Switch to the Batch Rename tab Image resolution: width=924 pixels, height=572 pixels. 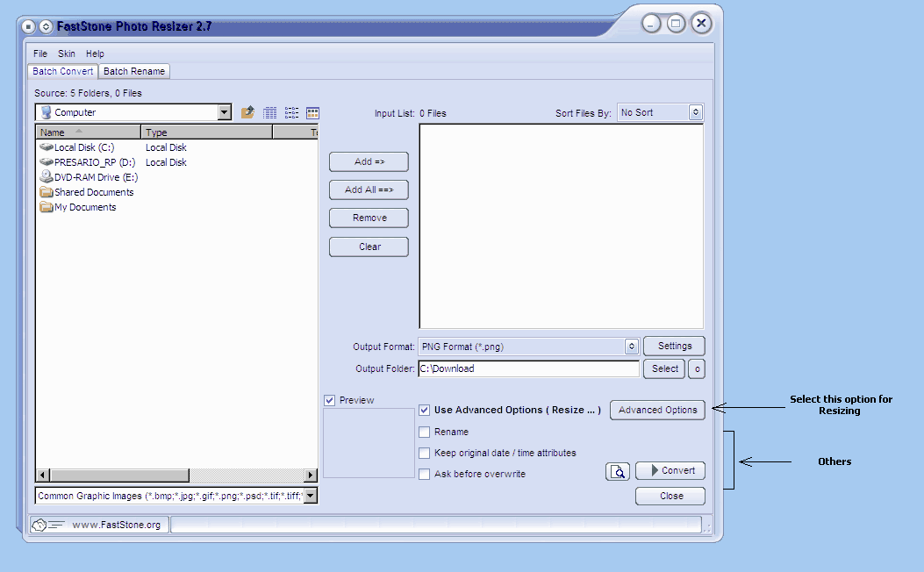point(133,71)
